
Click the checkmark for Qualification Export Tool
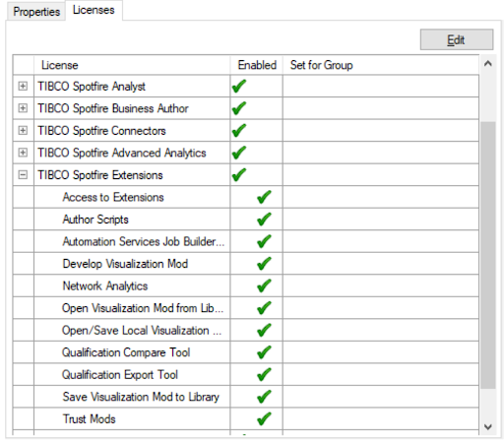tap(264, 374)
